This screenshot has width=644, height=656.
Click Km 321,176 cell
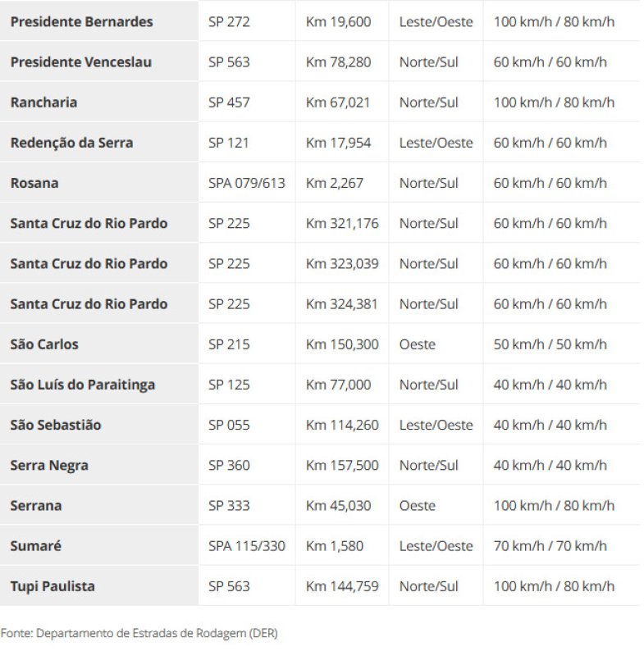(342, 223)
